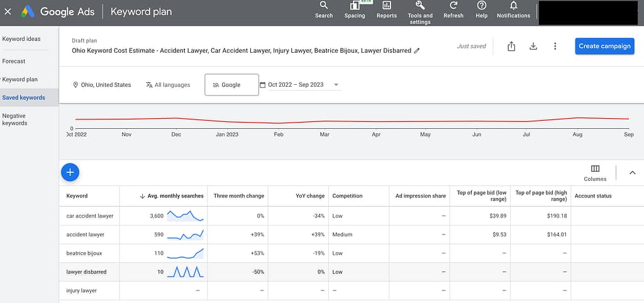
Task: Click the red search trend line chart
Action: (352, 120)
